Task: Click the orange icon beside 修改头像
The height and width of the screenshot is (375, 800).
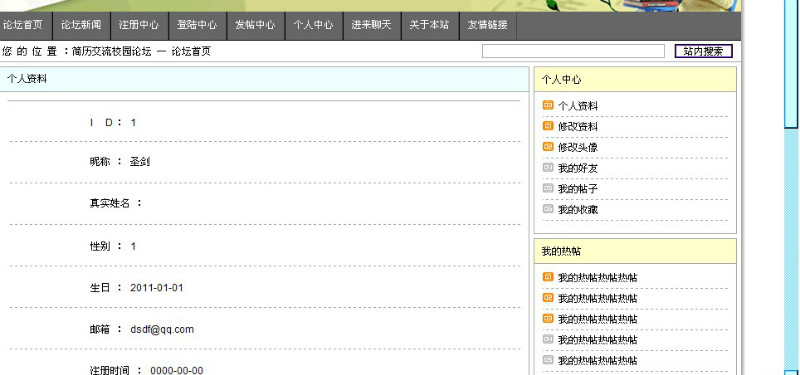Action: [x=548, y=147]
